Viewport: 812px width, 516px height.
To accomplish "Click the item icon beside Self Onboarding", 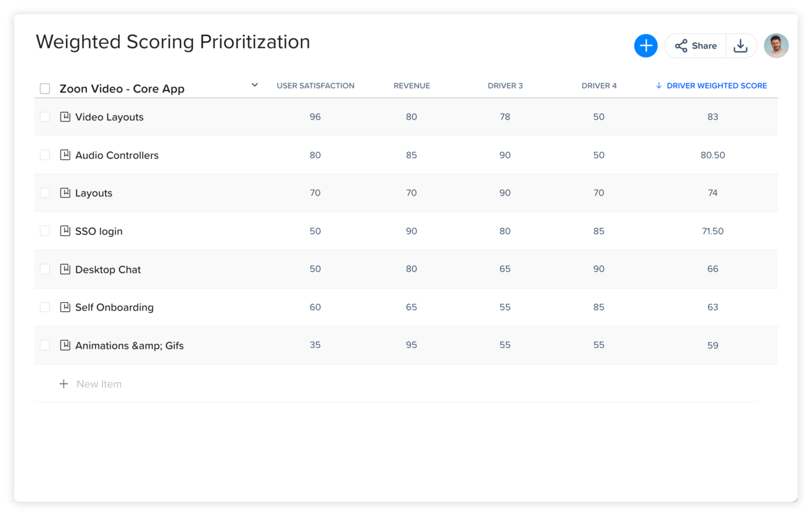I will 64,307.
